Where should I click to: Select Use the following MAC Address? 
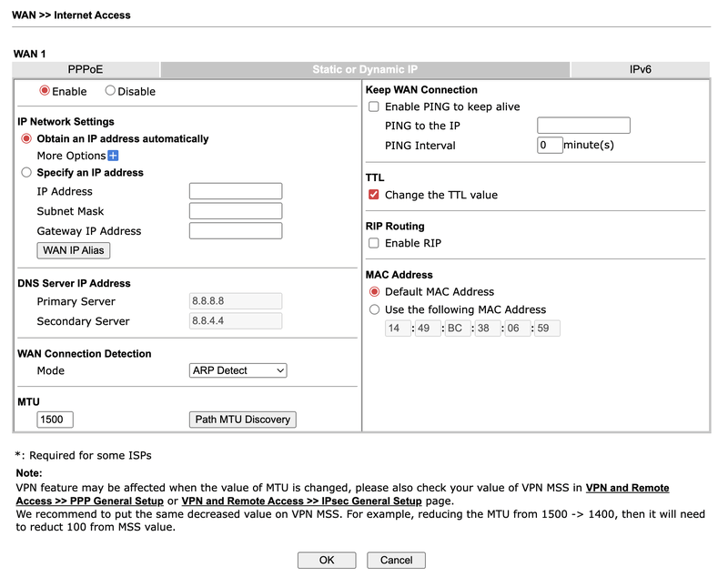point(374,309)
